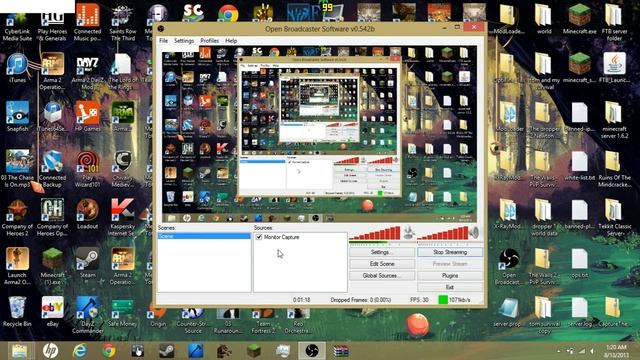Select 03 The Chase Is On.mp3 file

(17, 167)
